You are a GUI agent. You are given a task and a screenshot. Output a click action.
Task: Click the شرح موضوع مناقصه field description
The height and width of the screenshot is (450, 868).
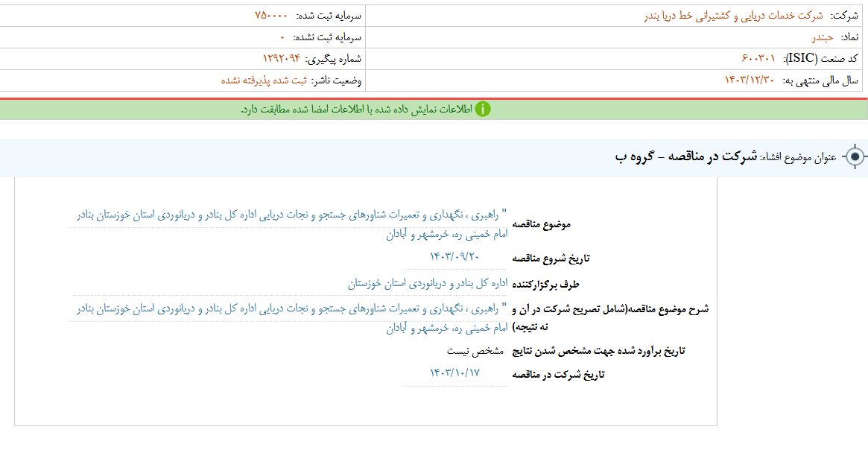coord(658,317)
